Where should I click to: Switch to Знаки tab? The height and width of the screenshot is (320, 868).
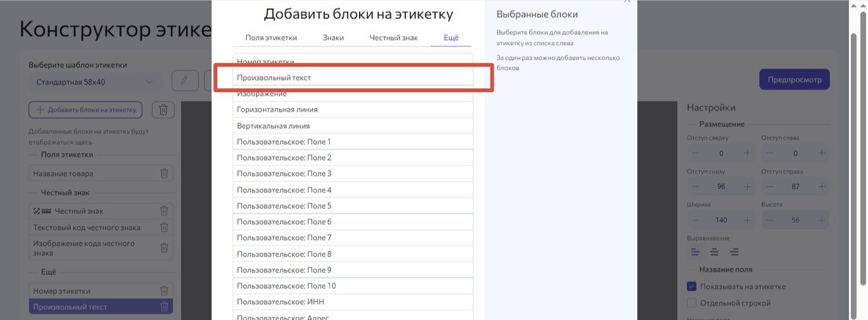coord(334,37)
